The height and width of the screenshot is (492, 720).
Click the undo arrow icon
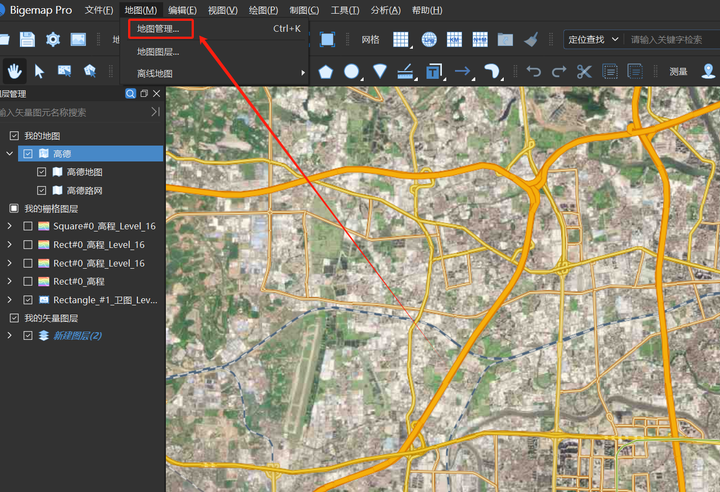[534, 71]
